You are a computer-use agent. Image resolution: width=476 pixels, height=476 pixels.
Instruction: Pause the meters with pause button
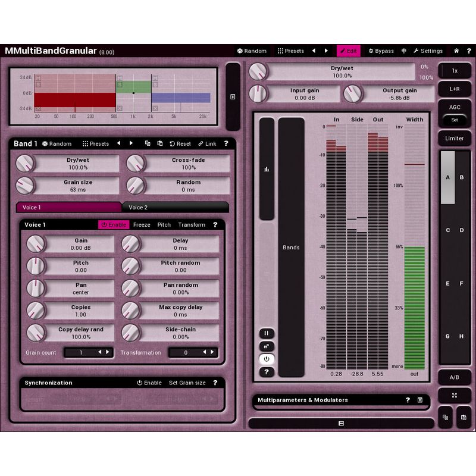(267, 333)
